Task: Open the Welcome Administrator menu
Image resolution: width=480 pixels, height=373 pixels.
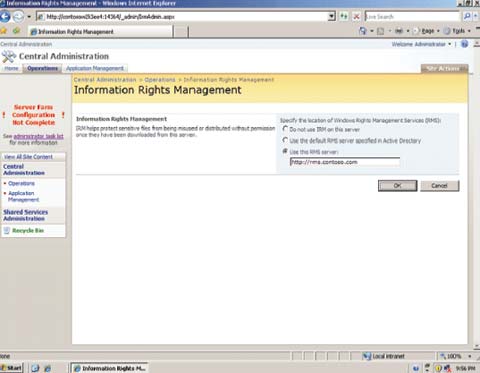Action: click(x=421, y=44)
